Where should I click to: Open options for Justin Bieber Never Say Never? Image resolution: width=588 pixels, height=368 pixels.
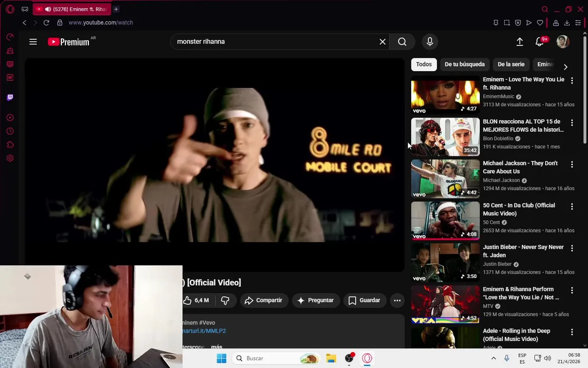pos(572,248)
